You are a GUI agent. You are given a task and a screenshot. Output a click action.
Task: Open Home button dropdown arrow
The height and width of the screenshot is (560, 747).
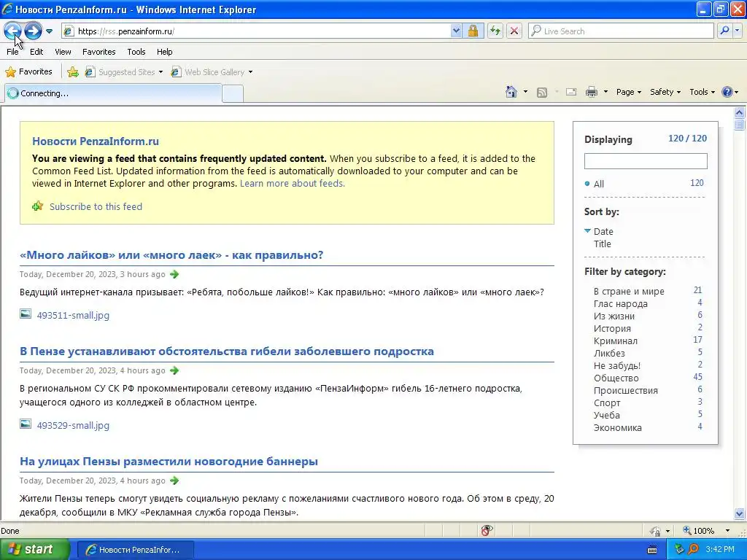525,92
